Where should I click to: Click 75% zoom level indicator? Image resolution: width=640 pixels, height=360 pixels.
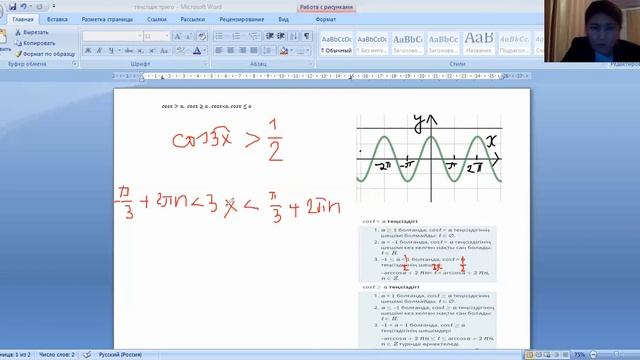point(579,355)
